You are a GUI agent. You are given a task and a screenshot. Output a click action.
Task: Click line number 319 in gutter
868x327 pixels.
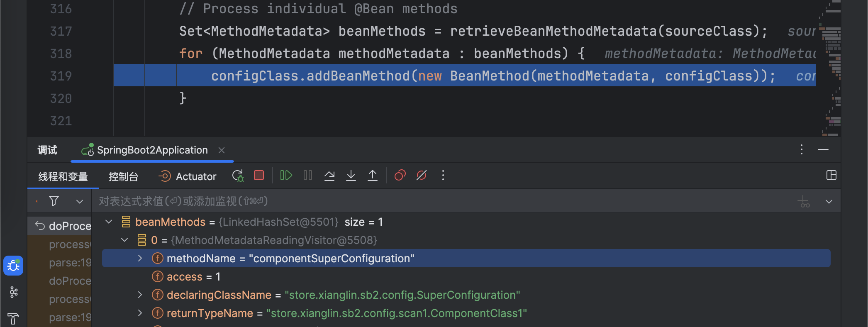(61, 76)
